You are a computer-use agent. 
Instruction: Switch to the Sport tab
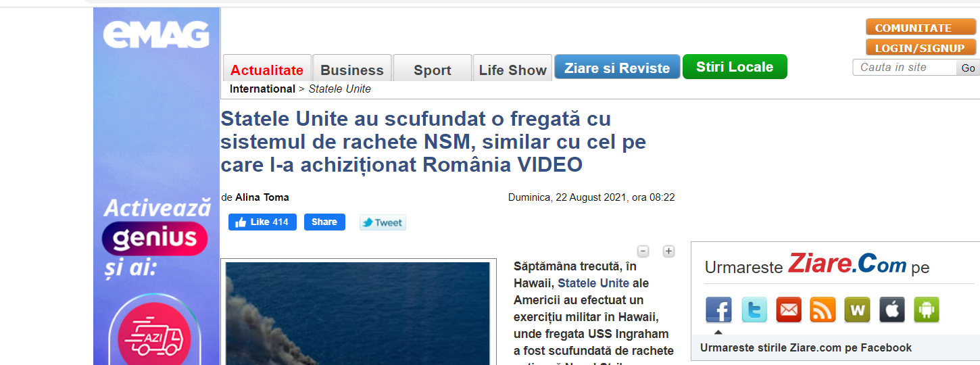pyautogui.click(x=433, y=68)
